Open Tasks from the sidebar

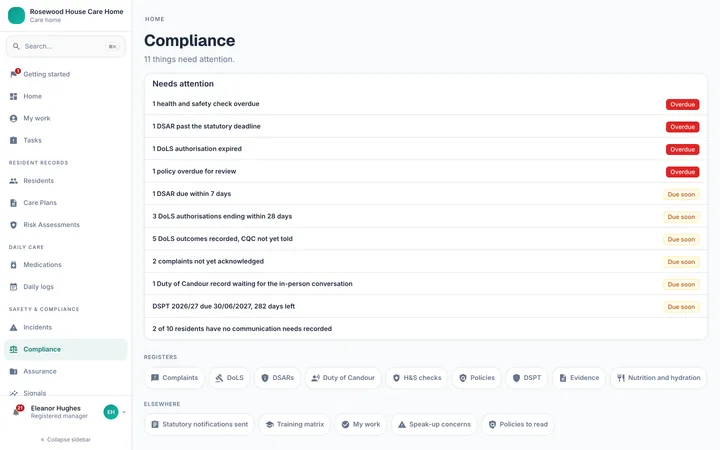(66, 141)
